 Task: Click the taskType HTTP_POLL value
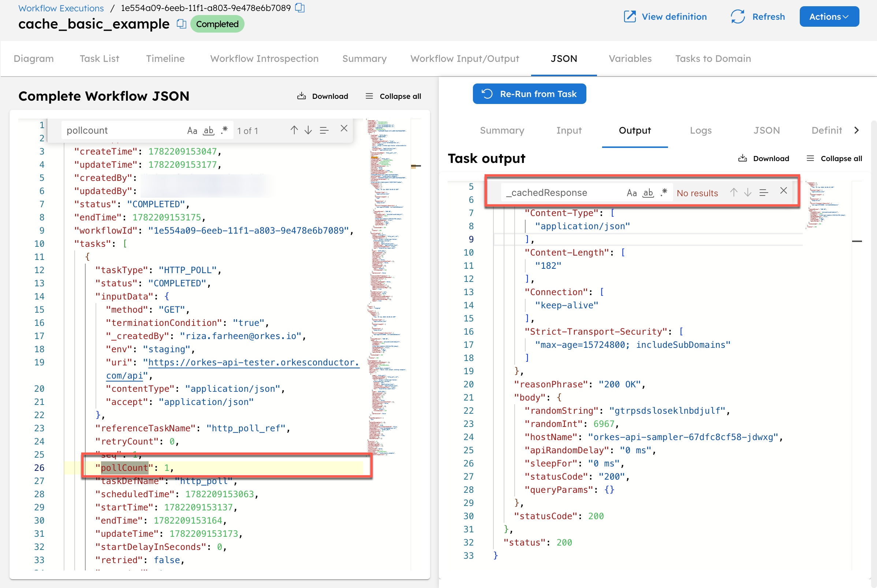pyautogui.click(x=187, y=270)
